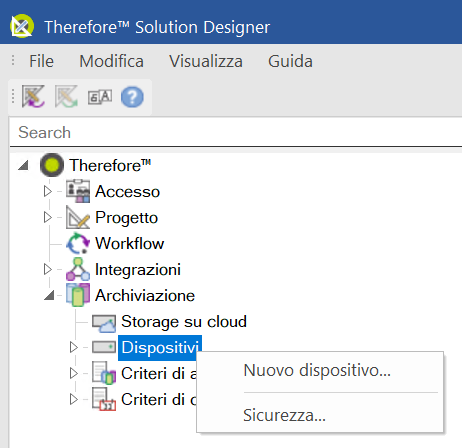Image resolution: width=462 pixels, height=448 pixels.
Task: Expand the Integrazioni node
Action: pyautogui.click(x=48, y=269)
